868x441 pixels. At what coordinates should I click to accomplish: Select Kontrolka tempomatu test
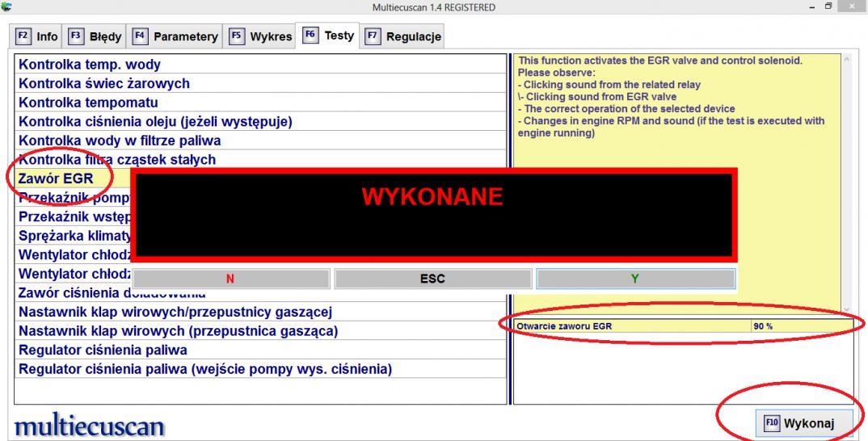[x=261, y=103]
